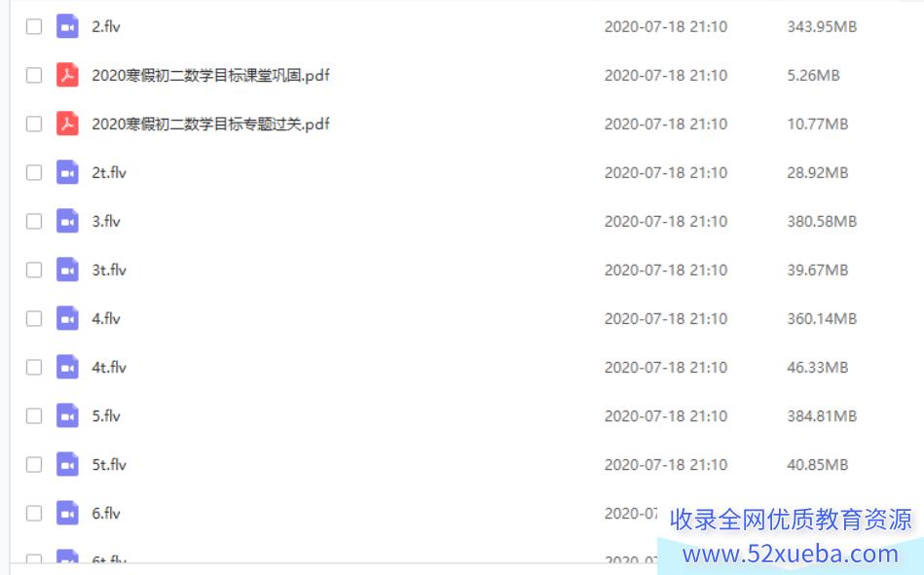
Task: Click the video icon beside 5.flv
Action: [67, 416]
